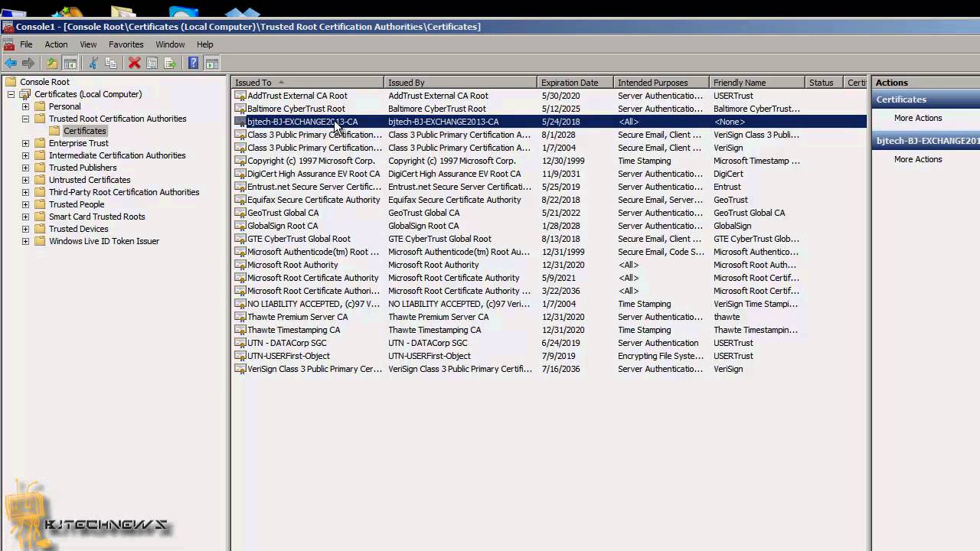Open the Window menu
980x551 pixels.
coord(170,44)
